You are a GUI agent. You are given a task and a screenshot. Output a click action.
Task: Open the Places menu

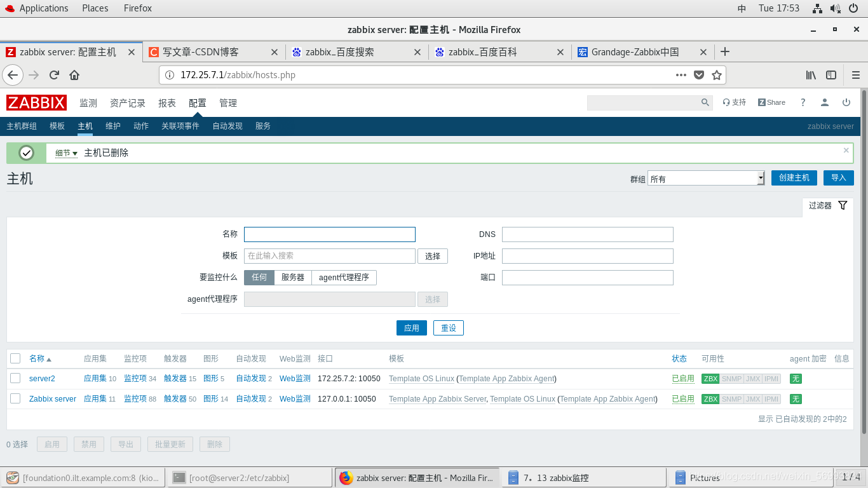(x=95, y=8)
